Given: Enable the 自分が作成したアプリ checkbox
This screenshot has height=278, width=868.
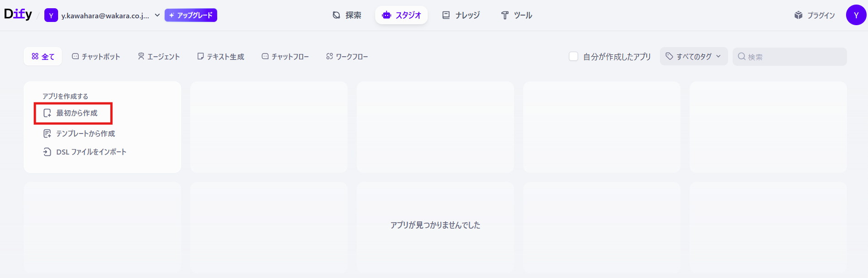Looking at the screenshot, I should point(573,56).
